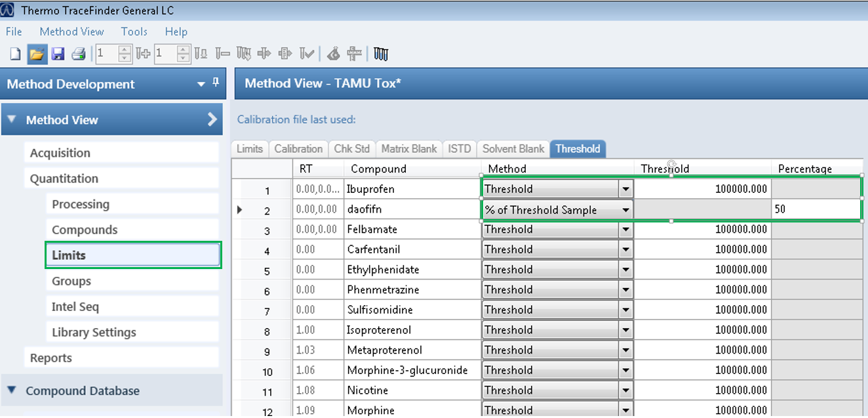Click the up arrow on the first toolbar stepper
The height and width of the screenshot is (418, 868).
(x=123, y=50)
